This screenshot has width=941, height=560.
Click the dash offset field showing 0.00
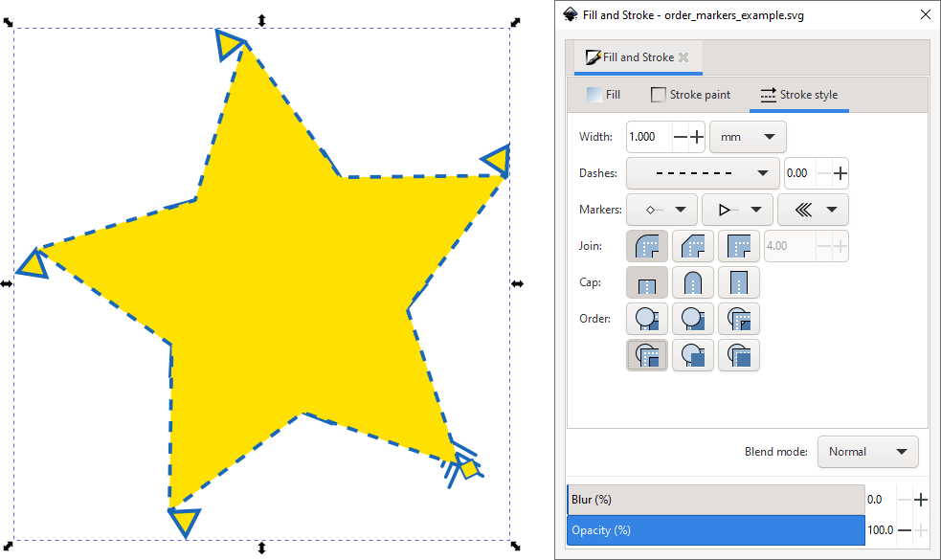[800, 173]
